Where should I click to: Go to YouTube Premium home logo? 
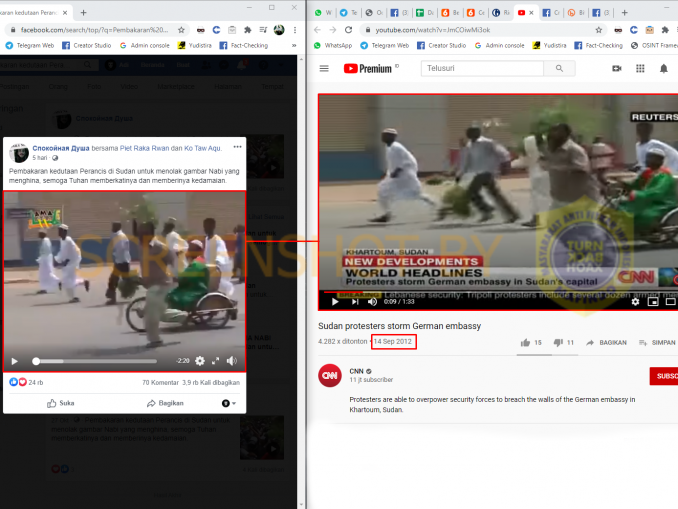pyautogui.click(x=368, y=68)
